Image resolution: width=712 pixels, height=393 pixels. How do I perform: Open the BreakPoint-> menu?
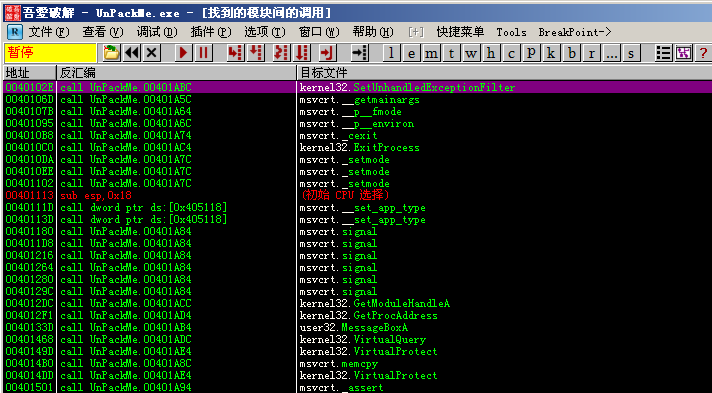click(575, 32)
